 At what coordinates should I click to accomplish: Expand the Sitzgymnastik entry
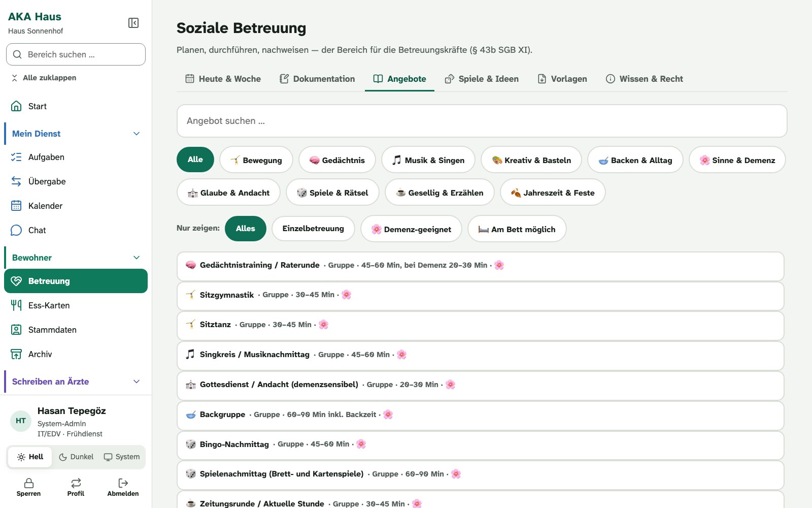pyautogui.click(x=480, y=295)
